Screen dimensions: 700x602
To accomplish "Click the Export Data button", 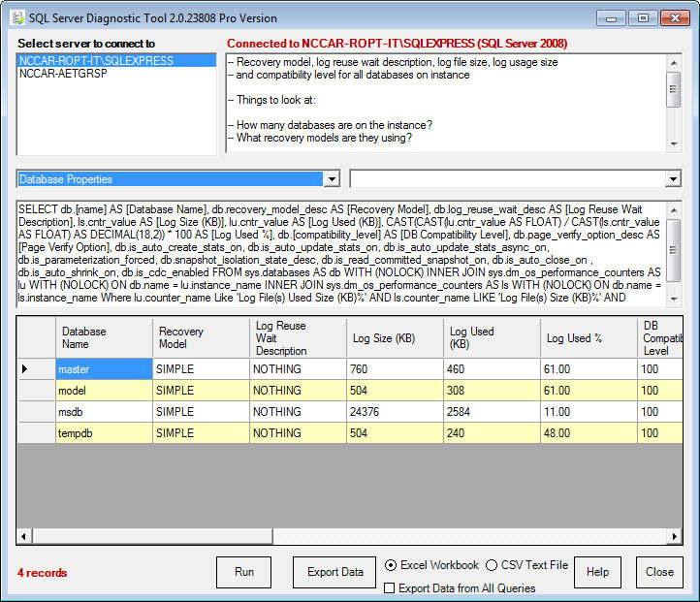I will click(x=334, y=572).
